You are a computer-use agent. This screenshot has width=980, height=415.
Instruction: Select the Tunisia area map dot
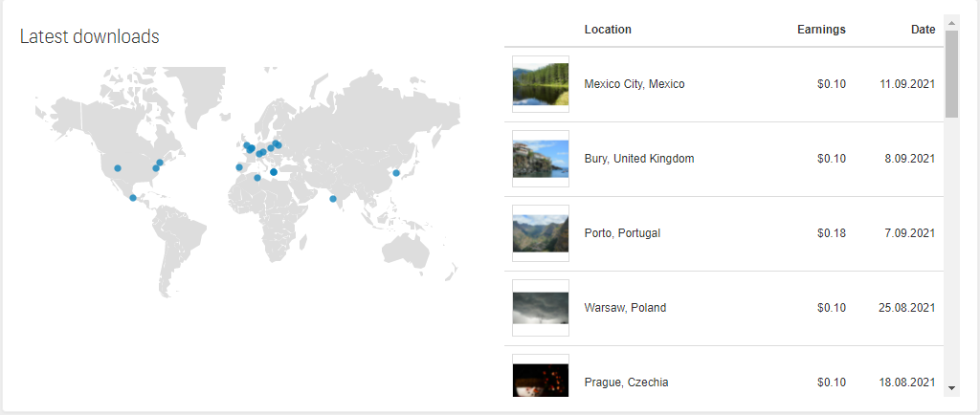click(x=256, y=178)
